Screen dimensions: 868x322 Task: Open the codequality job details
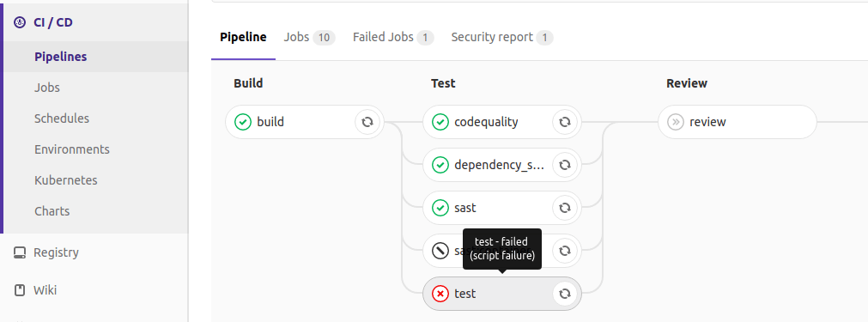point(486,122)
